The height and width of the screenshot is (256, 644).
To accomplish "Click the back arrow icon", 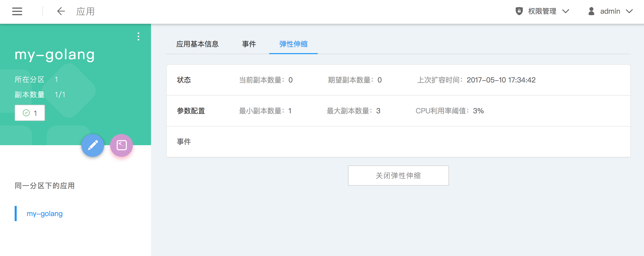I will coord(61,11).
